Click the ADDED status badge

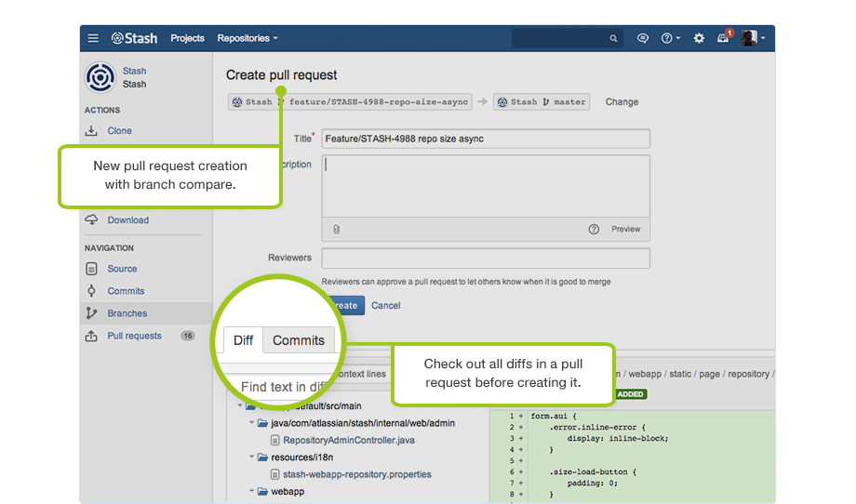tap(631, 394)
